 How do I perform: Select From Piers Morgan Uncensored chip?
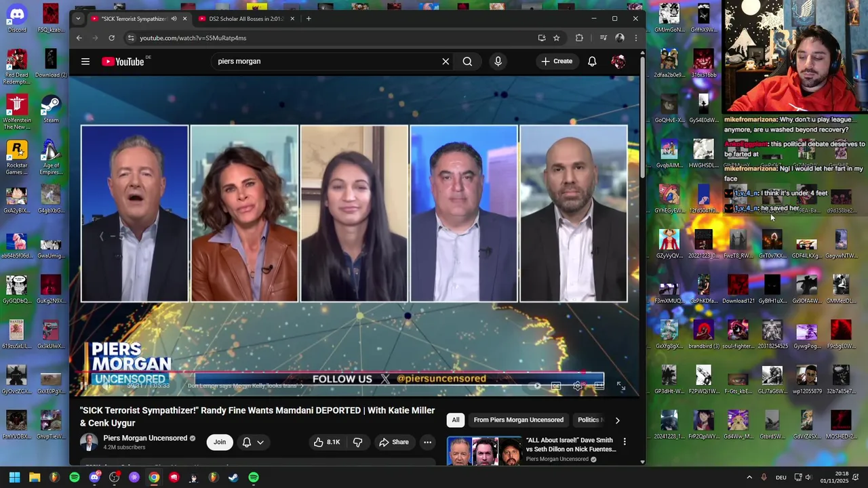tap(518, 420)
